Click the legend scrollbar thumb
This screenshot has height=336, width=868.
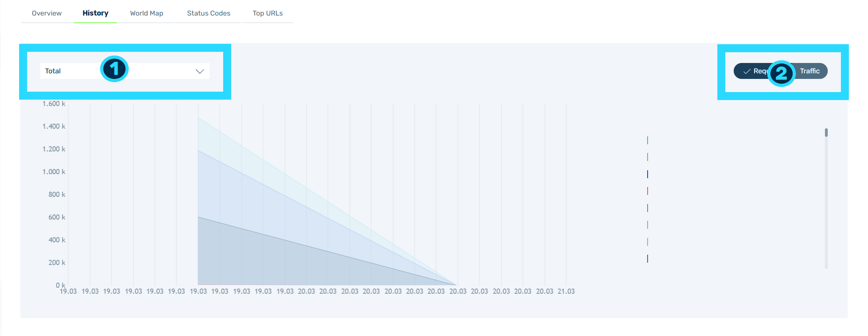click(x=826, y=132)
